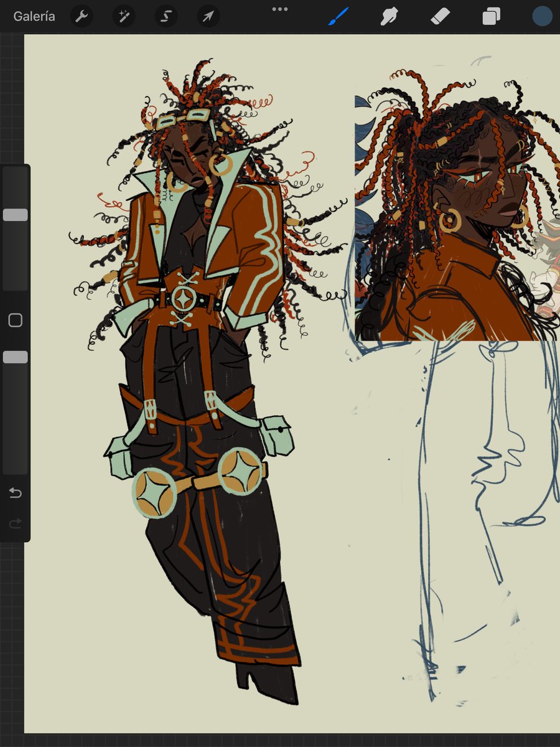The image size is (560, 747).
Task: Tap the star belt buckle on the character
Action: (184, 299)
